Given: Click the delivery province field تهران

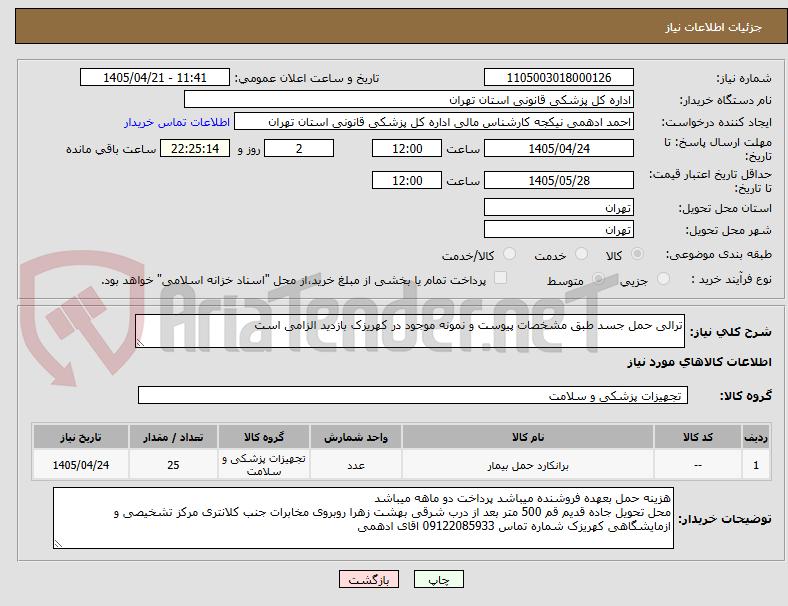Looking at the screenshot, I should point(559,207).
